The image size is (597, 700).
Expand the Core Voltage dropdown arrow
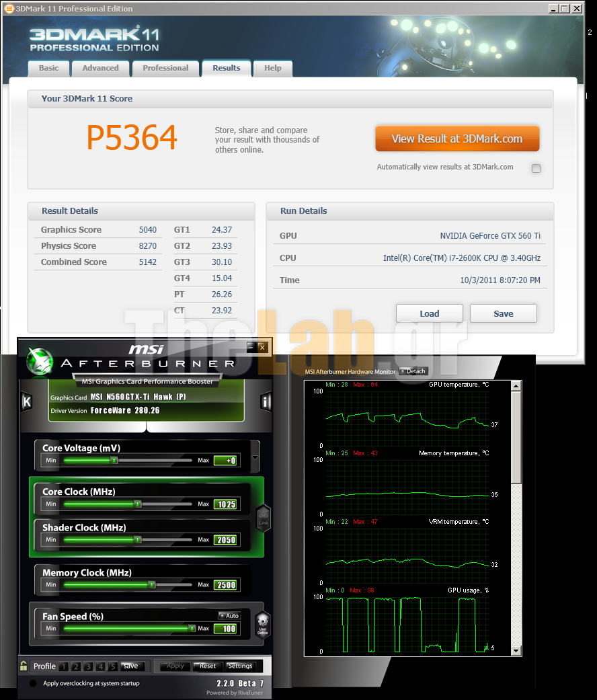pos(255,457)
